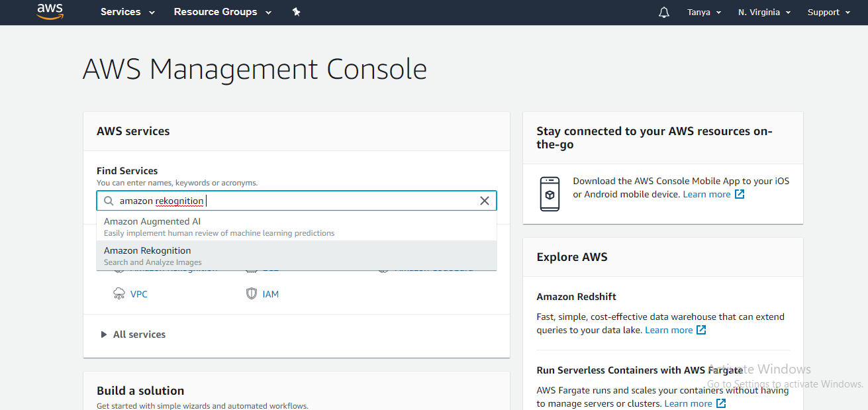Open external link icon beside mobile Learn more

[x=740, y=194]
